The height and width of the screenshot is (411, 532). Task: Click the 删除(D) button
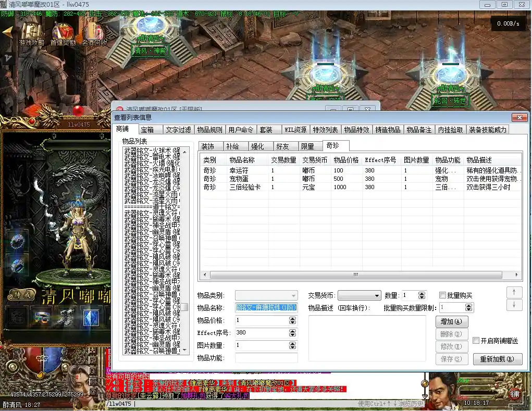[452, 334]
